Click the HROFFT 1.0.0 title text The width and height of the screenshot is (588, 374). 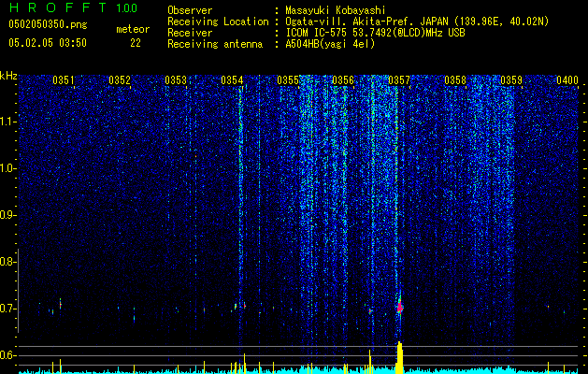[x=74, y=7]
